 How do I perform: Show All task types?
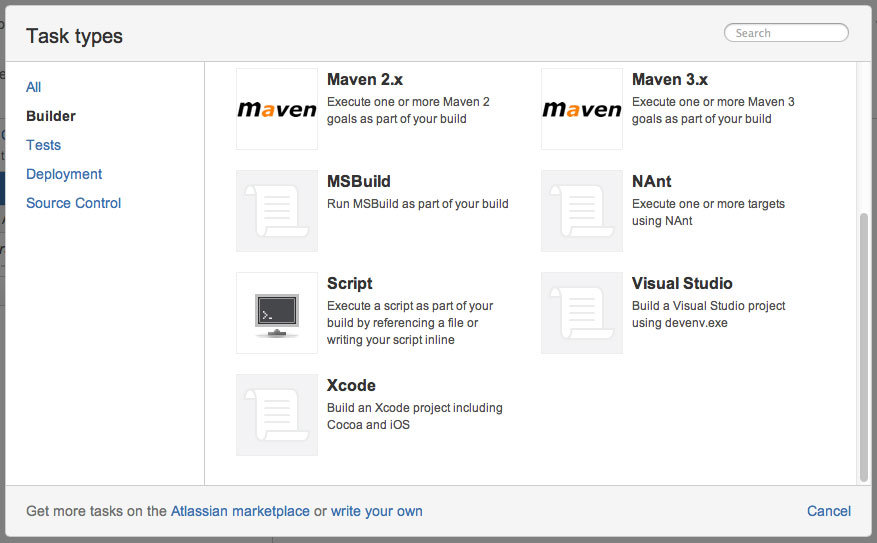pyautogui.click(x=34, y=87)
